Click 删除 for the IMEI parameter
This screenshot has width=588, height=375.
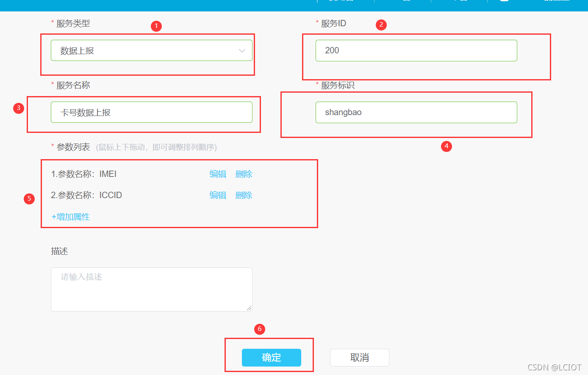coord(244,174)
